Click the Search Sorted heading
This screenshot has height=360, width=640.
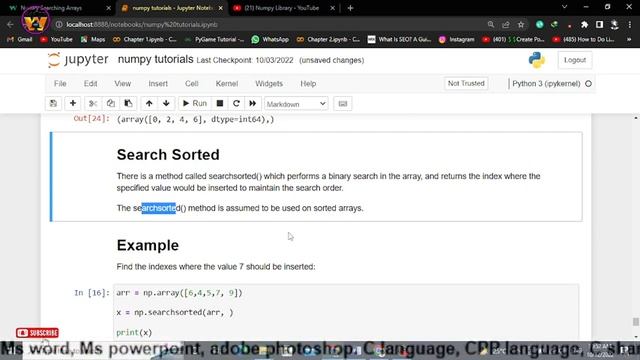click(x=168, y=155)
